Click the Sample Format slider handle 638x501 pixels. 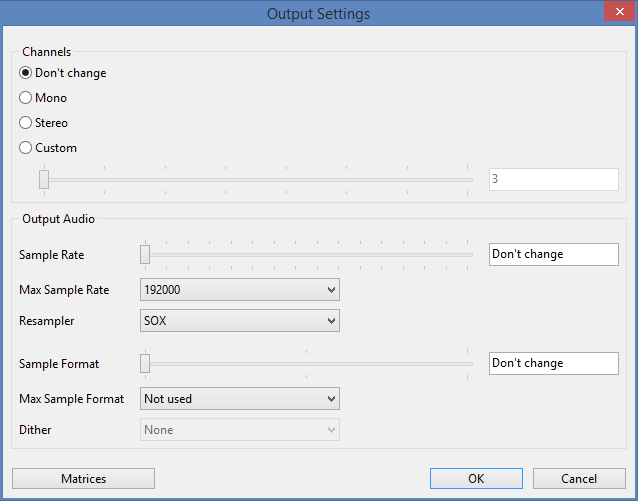click(x=145, y=363)
